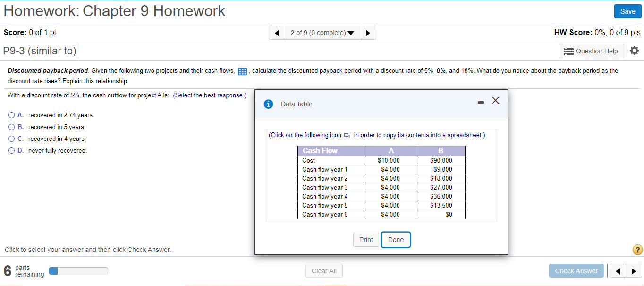Click the previous question arrow
Image resolution: width=644 pixels, height=286 pixels.
(277, 32)
